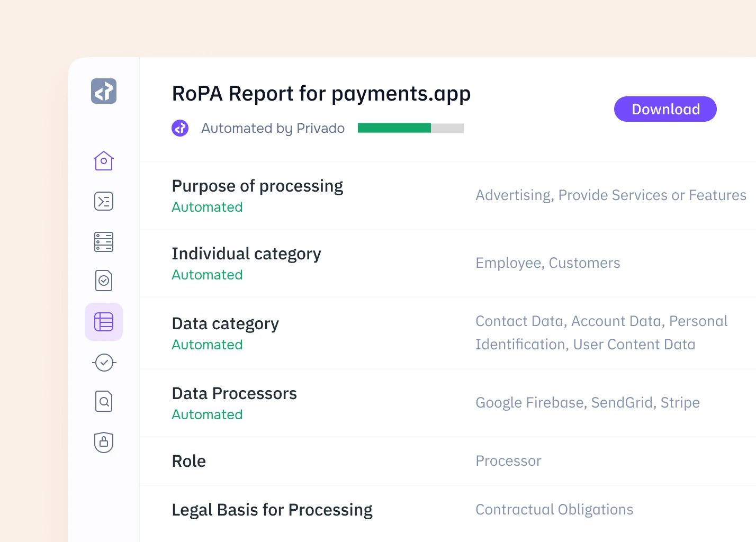Open the terminal code icon in sidebar
This screenshot has width=756, height=542.
tap(104, 201)
